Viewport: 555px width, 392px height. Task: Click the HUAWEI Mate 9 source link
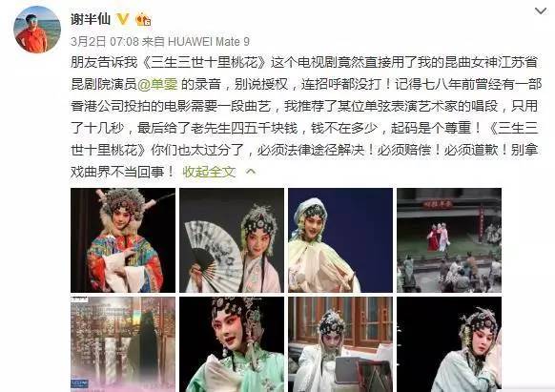pos(209,41)
